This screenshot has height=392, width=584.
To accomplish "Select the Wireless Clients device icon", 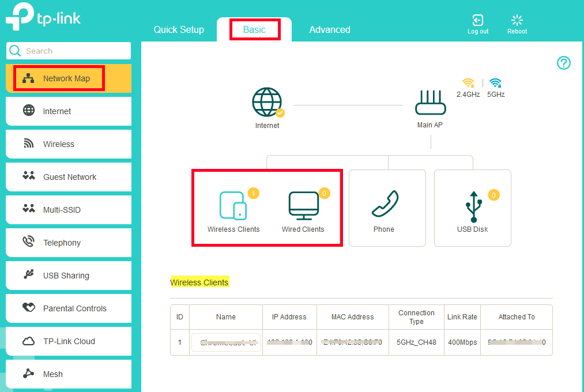I will tap(233, 205).
